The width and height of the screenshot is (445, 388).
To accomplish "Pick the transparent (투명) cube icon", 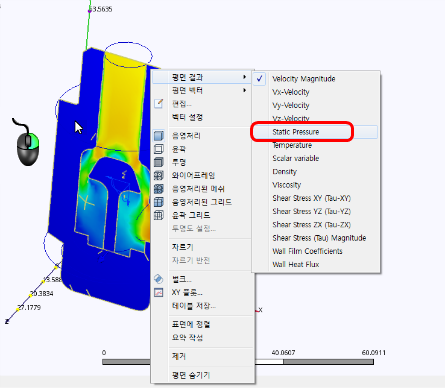I will [159, 162].
